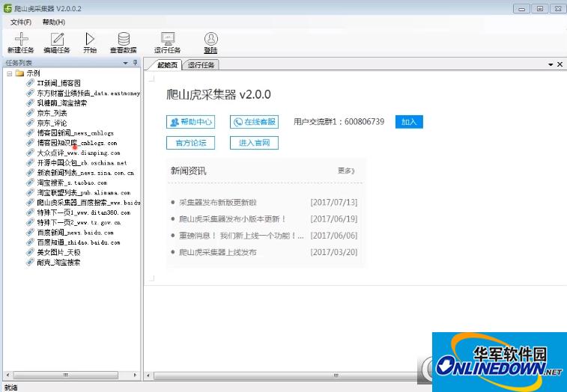Select task IT新闻_博客园
This screenshot has width=567, height=392.
(x=59, y=83)
